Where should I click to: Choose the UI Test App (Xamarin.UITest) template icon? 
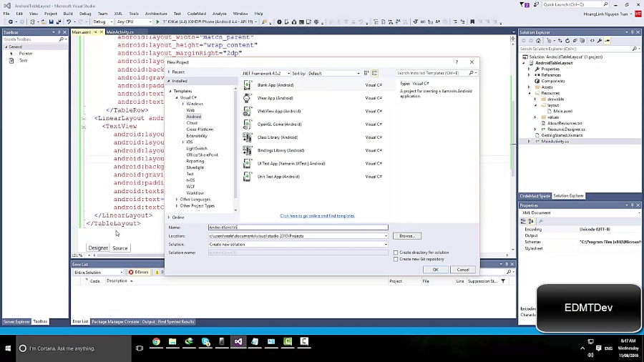(248, 163)
